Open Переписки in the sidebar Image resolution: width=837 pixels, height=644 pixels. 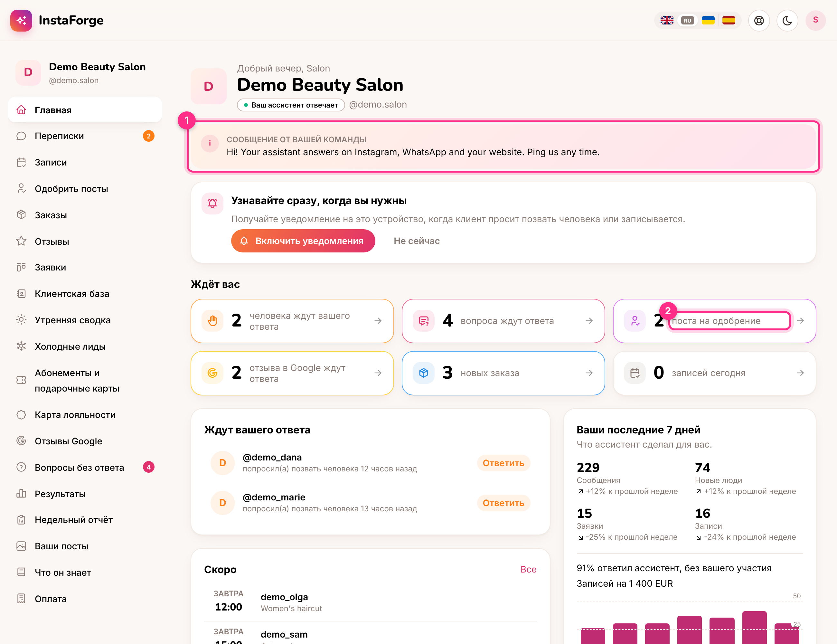(85, 136)
